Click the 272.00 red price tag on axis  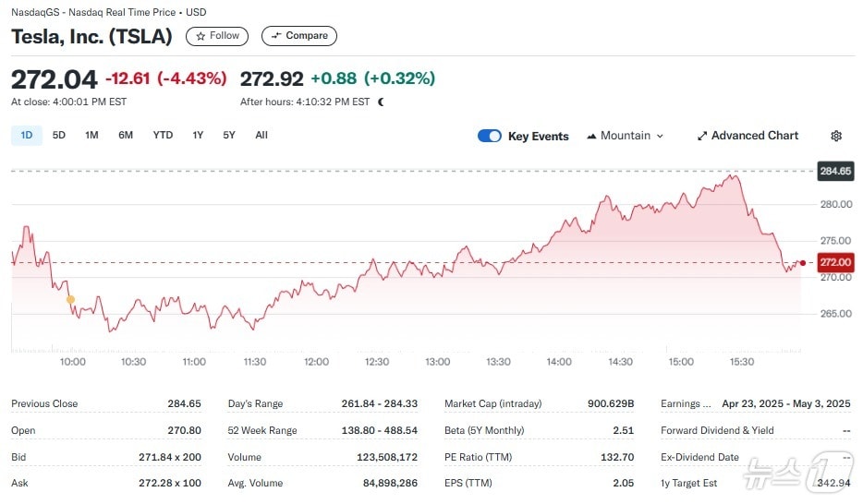click(834, 263)
